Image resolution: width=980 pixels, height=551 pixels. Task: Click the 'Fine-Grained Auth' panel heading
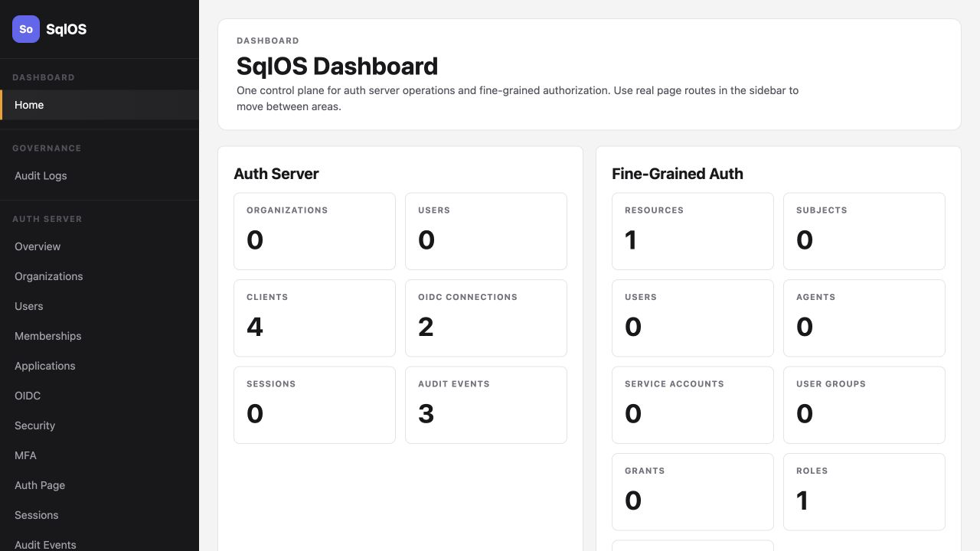click(x=678, y=174)
